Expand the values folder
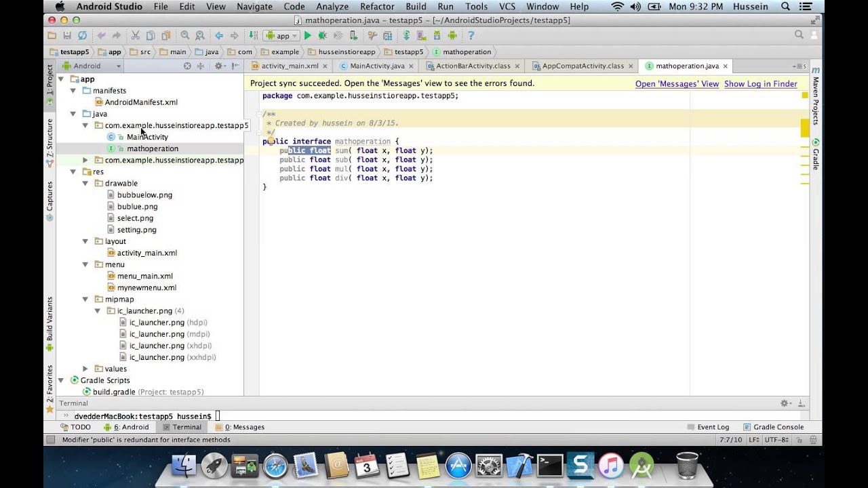868x488 pixels. pyautogui.click(x=85, y=369)
